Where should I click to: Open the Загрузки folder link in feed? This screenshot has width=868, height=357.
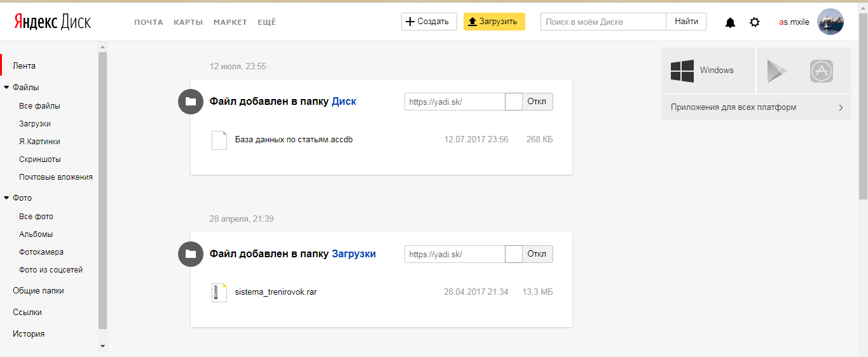point(354,254)
